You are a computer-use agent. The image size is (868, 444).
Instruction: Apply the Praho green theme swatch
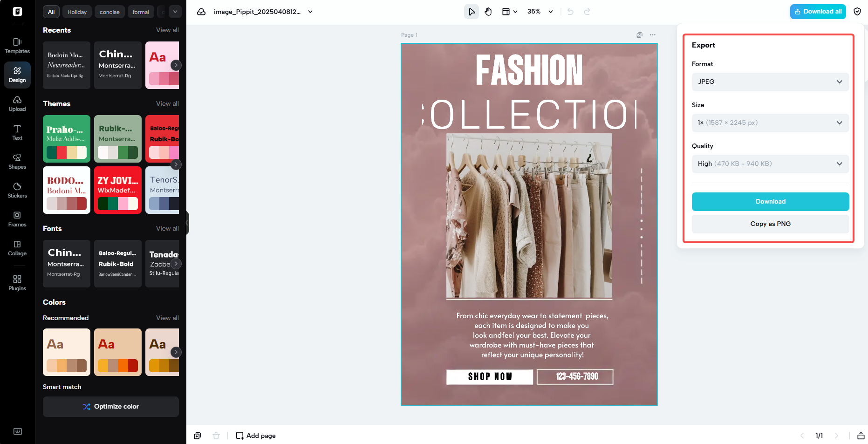point(67,139)
